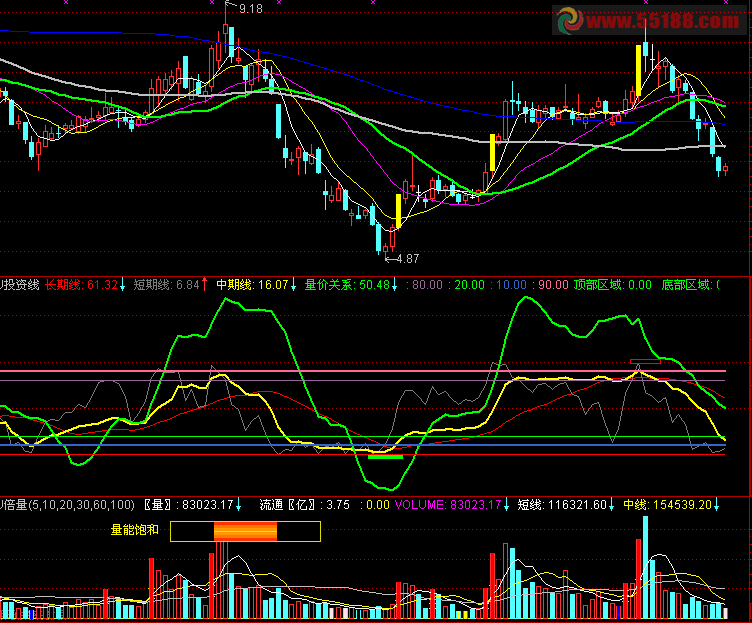Click the 短期线: 6.84 readout
752x623 pixels.
pyautogui.click(x=166, y=285)
